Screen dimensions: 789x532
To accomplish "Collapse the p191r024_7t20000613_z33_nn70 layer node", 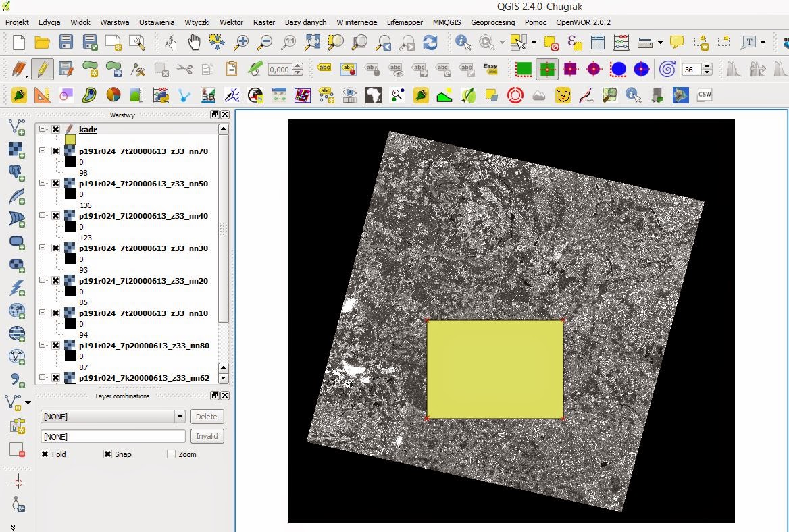I will (43, 151).
